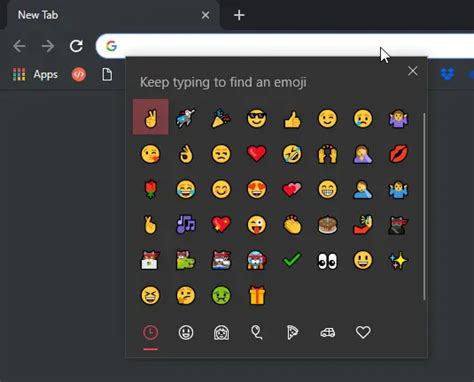474x382 pixels.
Task: Pick the clapping hands emoji
Action: pos(292,225)
